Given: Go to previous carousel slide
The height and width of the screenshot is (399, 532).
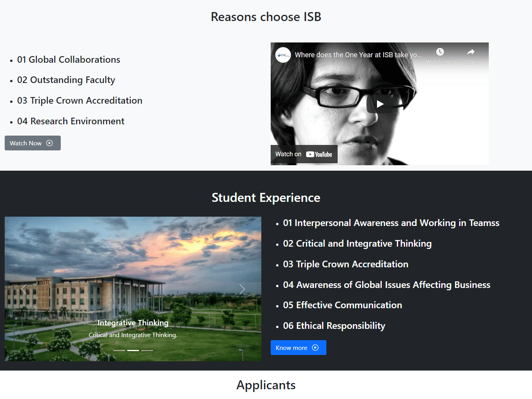Looking at the screenshot, I should click(x=24, y=289).
